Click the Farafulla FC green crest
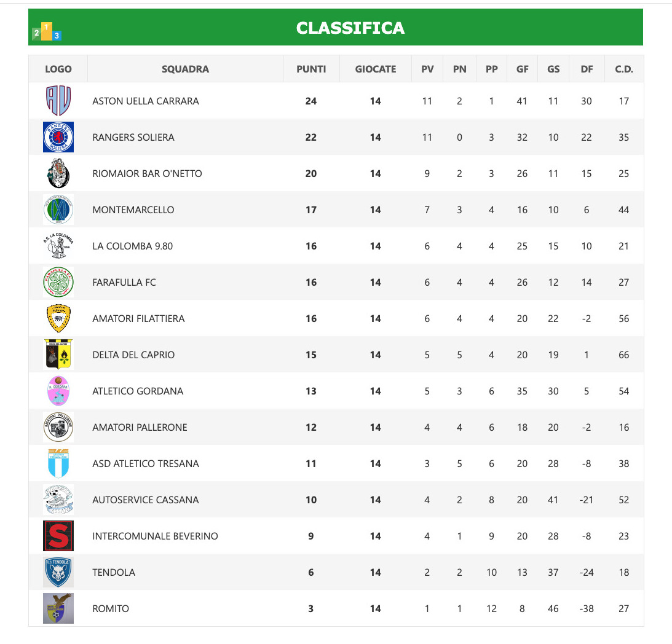 tap(58, 282)
